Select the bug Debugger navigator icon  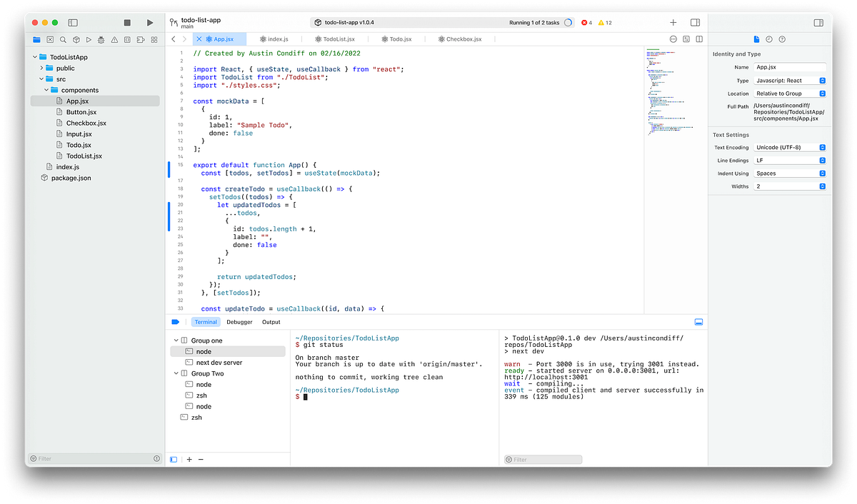click(x=101, y=39)
